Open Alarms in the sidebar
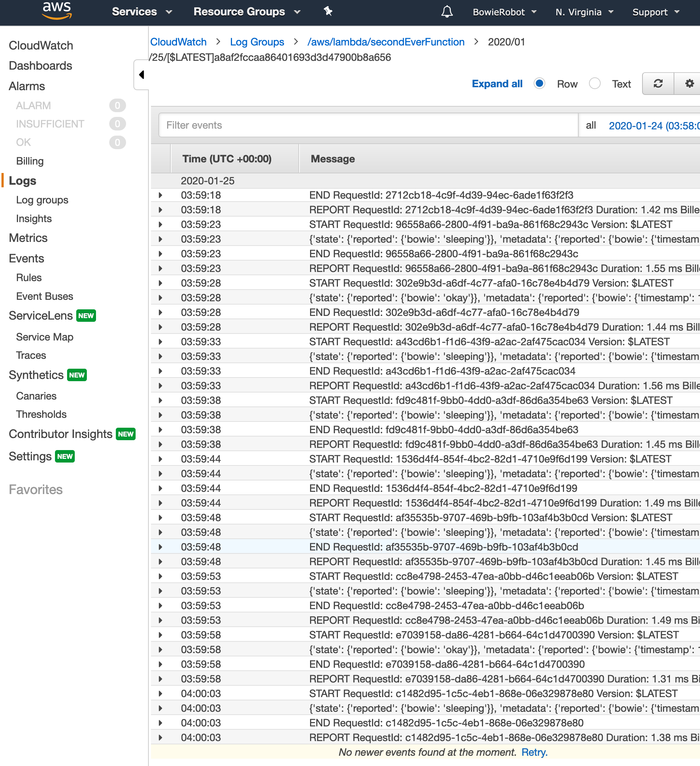Screen dimensions: 700x766 [27, 86]
